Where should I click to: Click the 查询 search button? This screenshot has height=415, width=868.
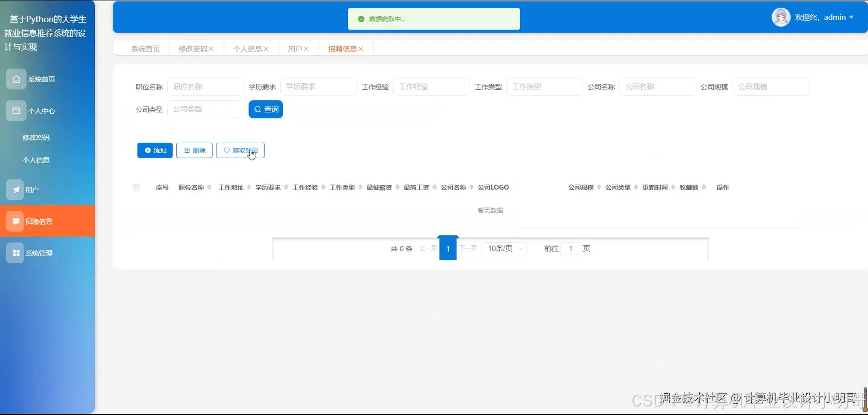coord(265,109)
